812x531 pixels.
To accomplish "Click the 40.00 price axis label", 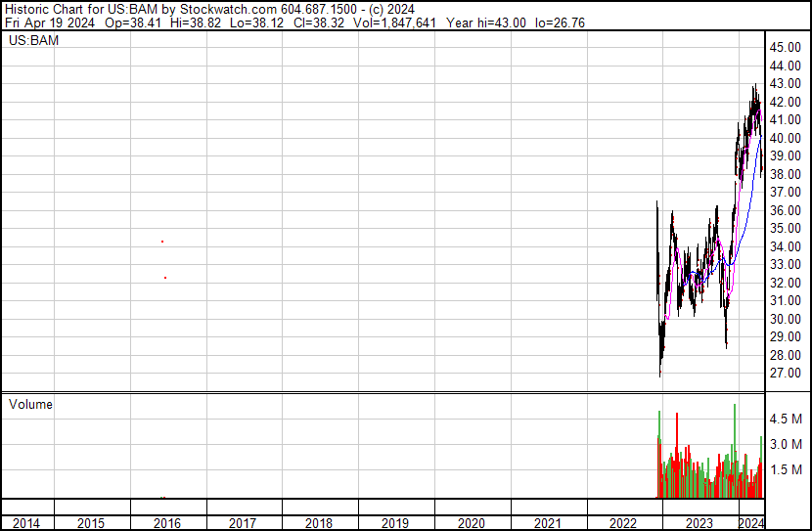I will [x=786, y=138].
